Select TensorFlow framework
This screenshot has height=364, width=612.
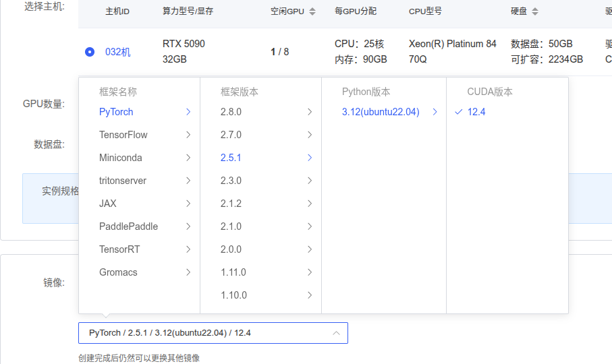(x=123, y=135)
